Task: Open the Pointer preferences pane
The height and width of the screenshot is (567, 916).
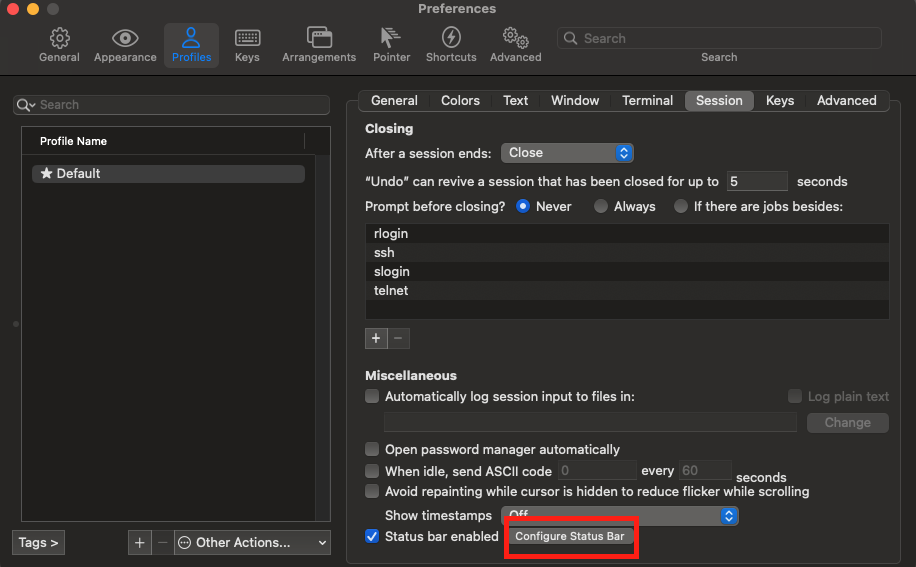Action: (x=391, y=45)
